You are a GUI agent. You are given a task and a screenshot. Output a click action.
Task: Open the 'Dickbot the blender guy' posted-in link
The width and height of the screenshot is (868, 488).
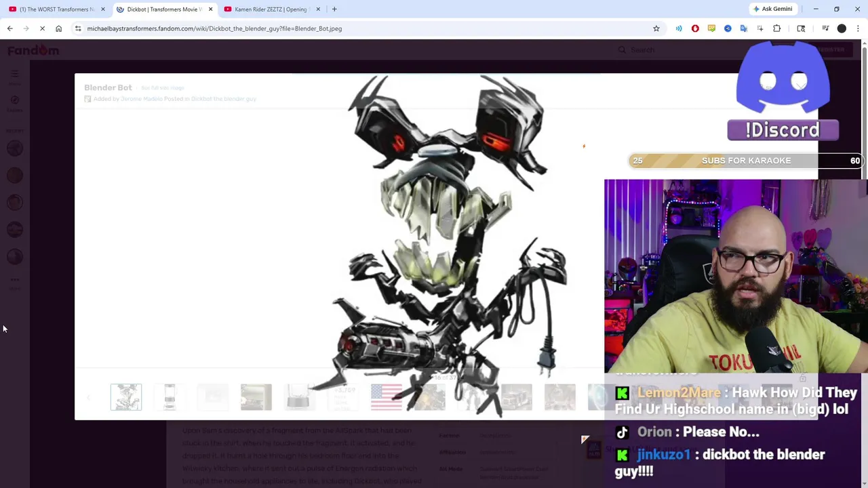click(223, 99)
